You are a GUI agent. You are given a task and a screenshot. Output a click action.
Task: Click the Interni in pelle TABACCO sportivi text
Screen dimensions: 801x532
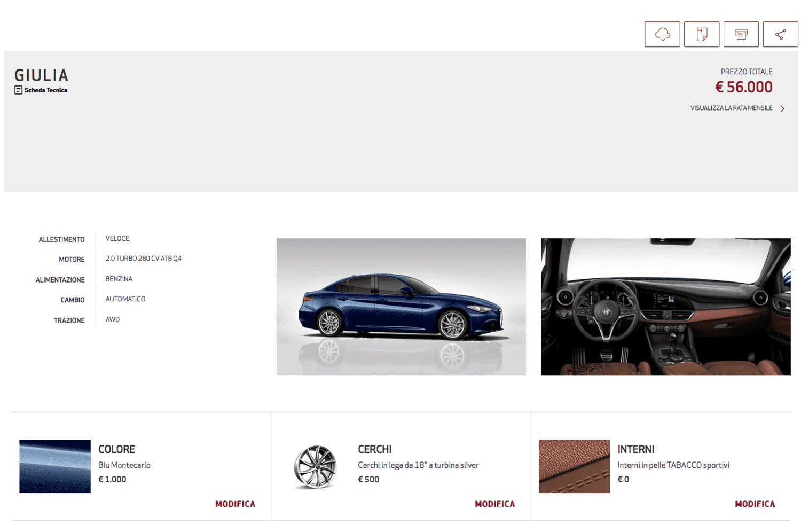(673, 465)
